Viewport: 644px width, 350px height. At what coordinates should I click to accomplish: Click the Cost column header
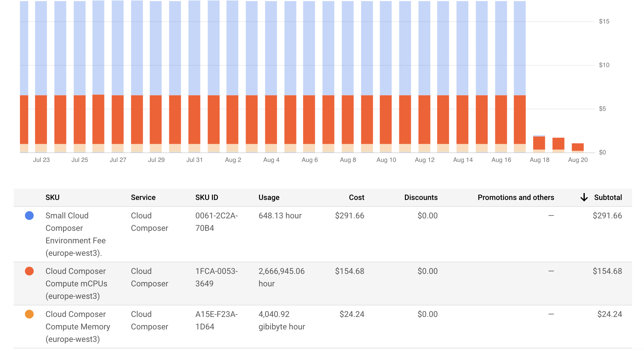(x=356, y=197)
